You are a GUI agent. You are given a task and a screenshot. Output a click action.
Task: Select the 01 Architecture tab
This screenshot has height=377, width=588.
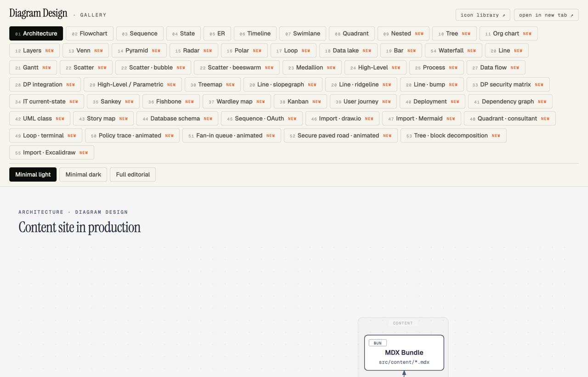click(x=36, y=34)
